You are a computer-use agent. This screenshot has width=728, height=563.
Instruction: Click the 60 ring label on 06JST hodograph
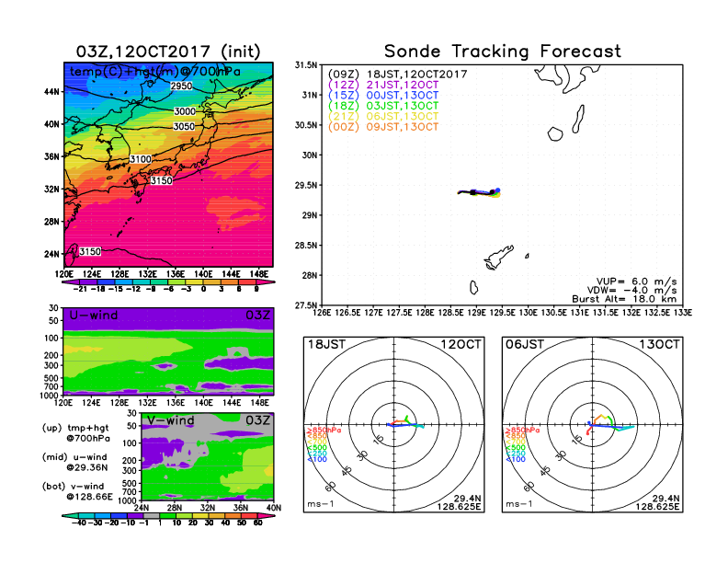tap(529, 487)
